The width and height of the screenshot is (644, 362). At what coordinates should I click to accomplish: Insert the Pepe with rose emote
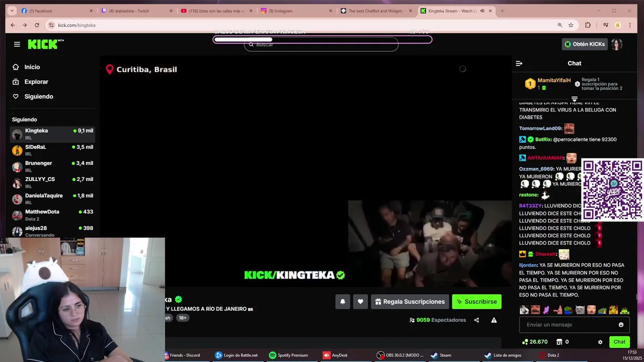(569, 310)
